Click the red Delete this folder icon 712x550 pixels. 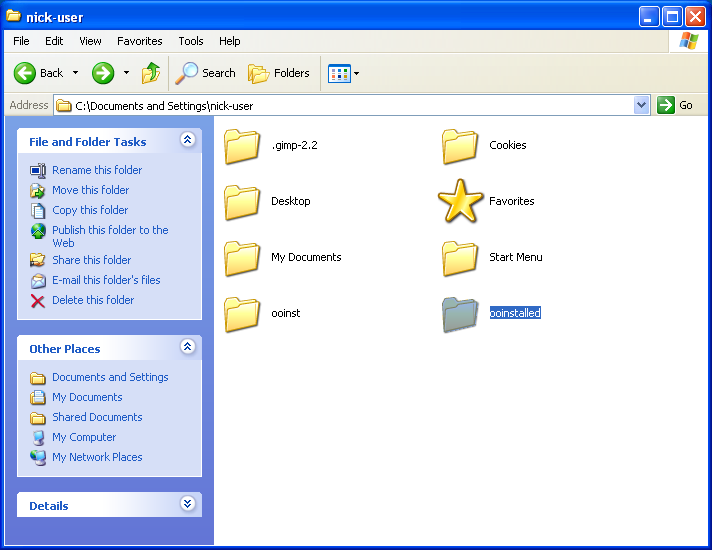coord(38,300)
